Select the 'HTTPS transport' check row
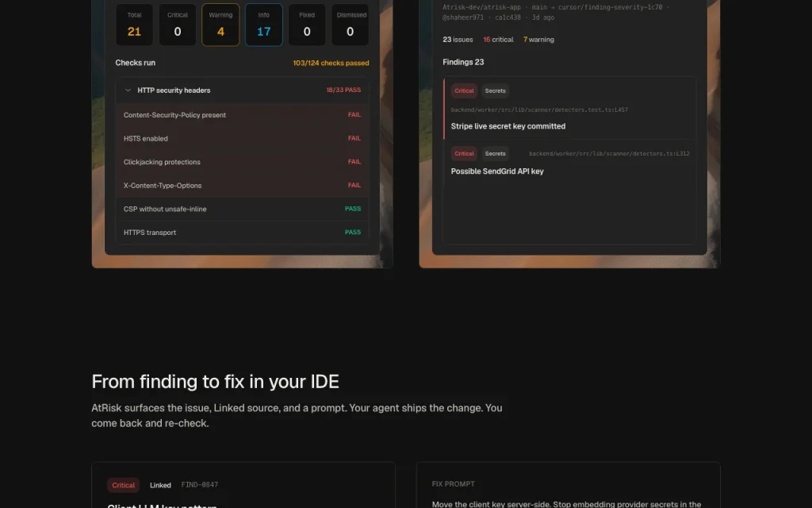The width and height of the screenshot is (812, 508). point(243,233)
